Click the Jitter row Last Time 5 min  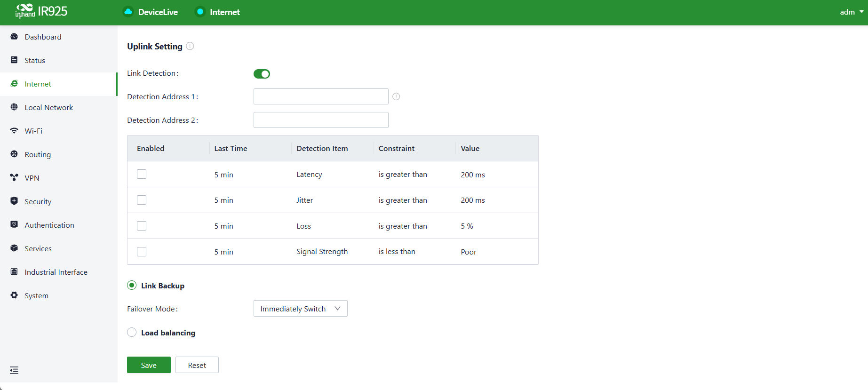point(224,200)
